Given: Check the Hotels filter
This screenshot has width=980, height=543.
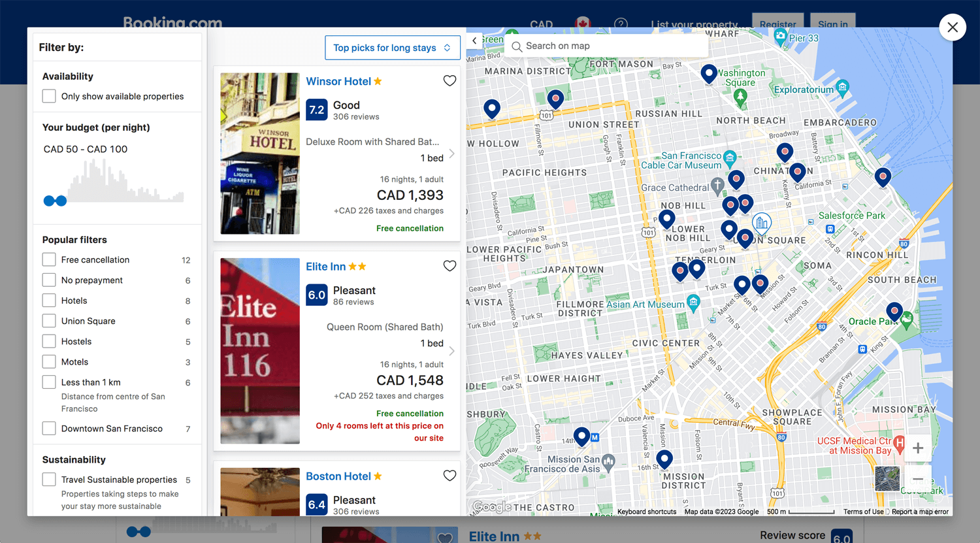Looking at the screenshot, I should (x=49, y=301).
